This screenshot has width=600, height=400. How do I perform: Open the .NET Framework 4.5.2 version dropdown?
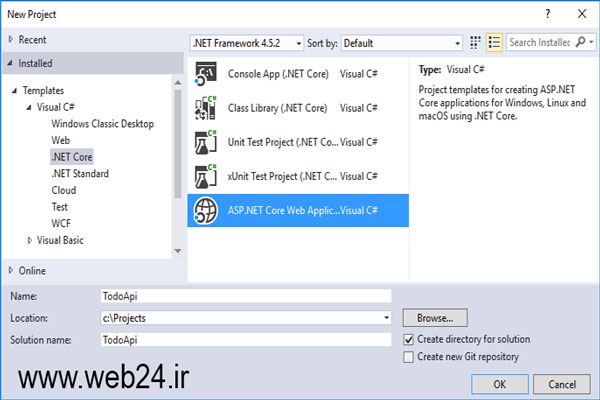[246, 43]
